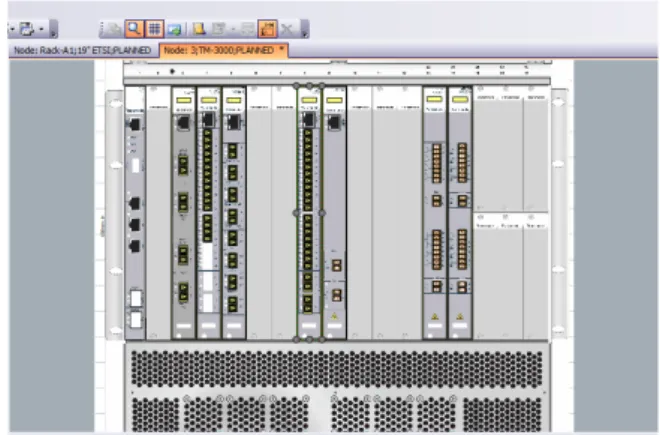
Task: Click the printer icon in left toolbar
Action: [27, 29]
